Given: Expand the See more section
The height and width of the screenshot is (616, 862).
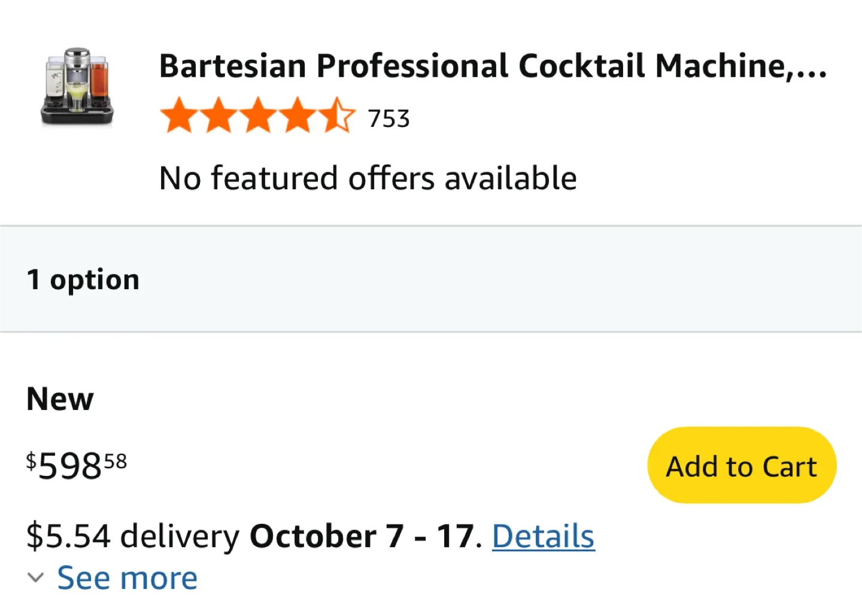Looking at the screenshot, I should [127, 577].
